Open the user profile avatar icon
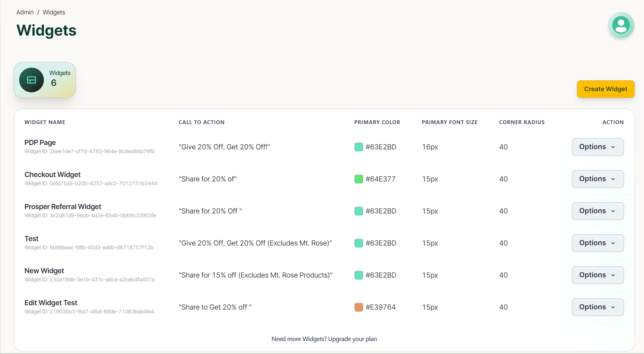This screenshot has height=354, width=644. click(x=621, y=25)
